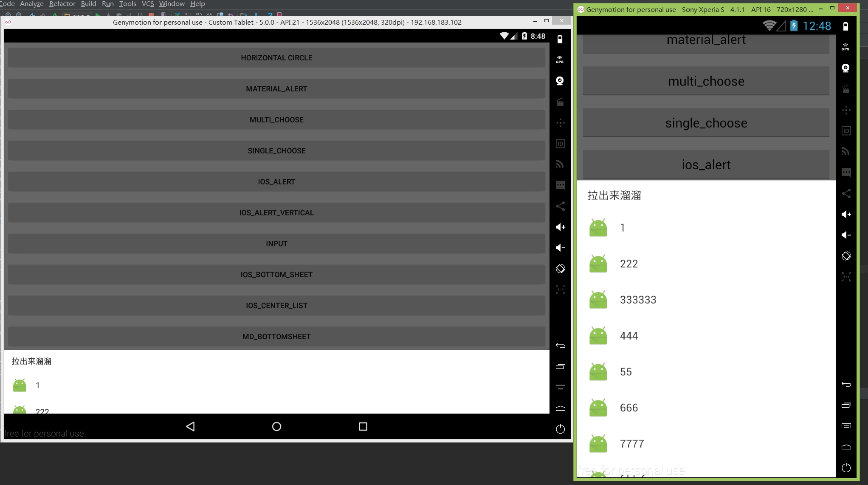Tap the IOS_BOTTOM_SHEET button

tap(276, 275)
